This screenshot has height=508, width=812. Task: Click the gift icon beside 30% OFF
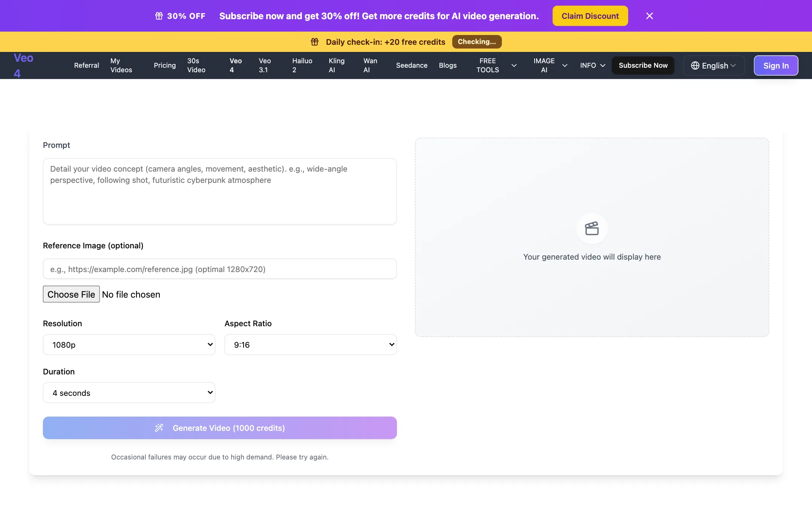point(159,16)
